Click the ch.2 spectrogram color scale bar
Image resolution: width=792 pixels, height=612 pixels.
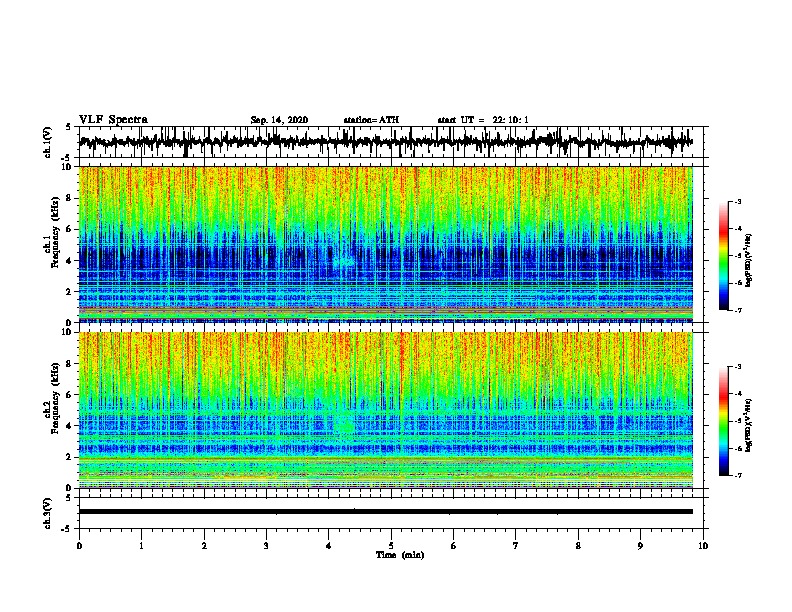click(x=724, y=421)
